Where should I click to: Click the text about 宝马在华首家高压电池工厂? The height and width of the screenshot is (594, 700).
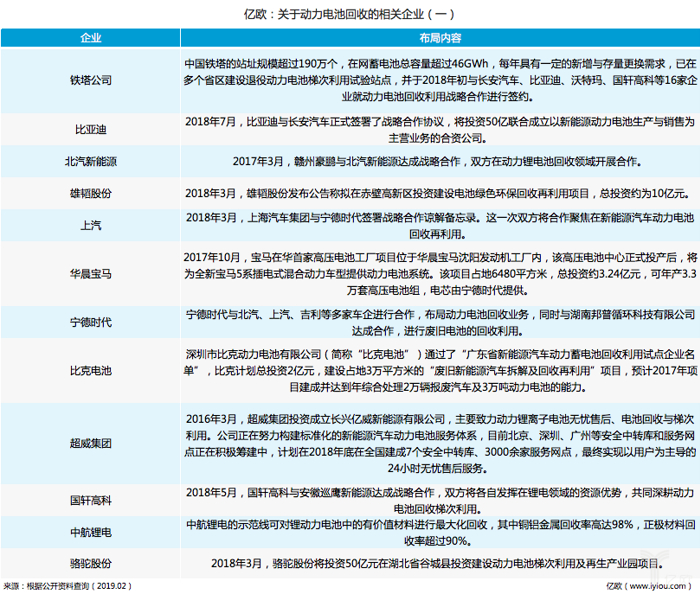pyautogui.click(x=440, y=274)
